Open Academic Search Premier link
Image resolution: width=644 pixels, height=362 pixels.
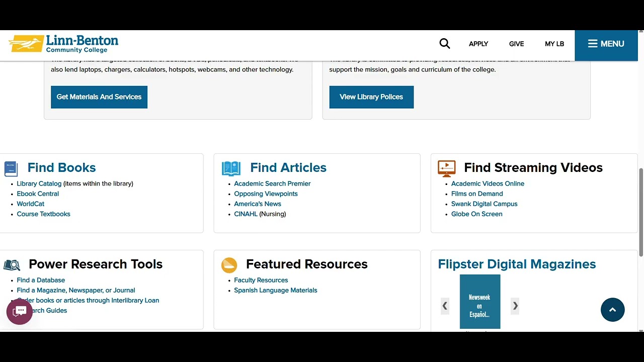pos(272,184)
